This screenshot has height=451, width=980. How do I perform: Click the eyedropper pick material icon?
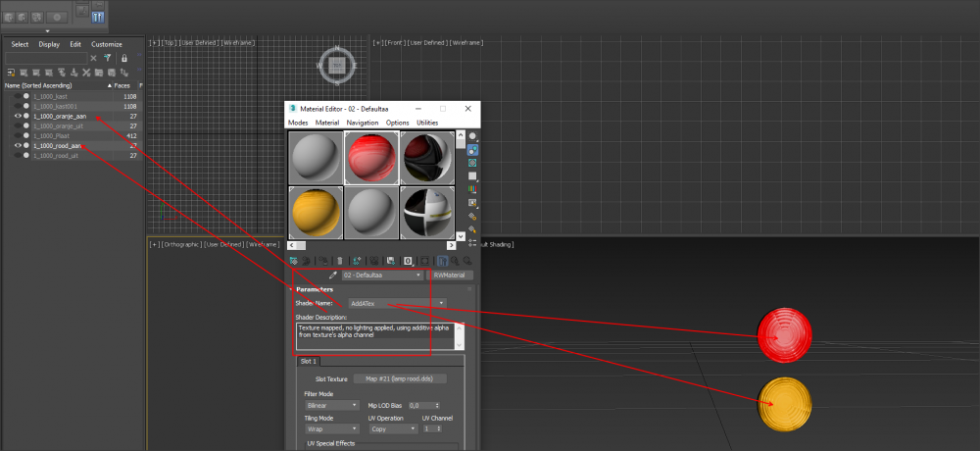(x=333, y=276)
